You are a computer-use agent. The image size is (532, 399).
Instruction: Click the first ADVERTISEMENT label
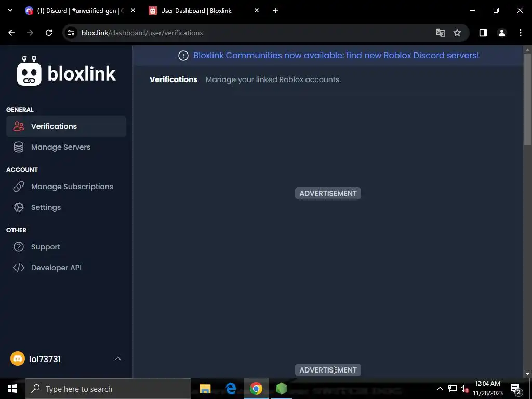pyautogui.click(x=328, y=193)
